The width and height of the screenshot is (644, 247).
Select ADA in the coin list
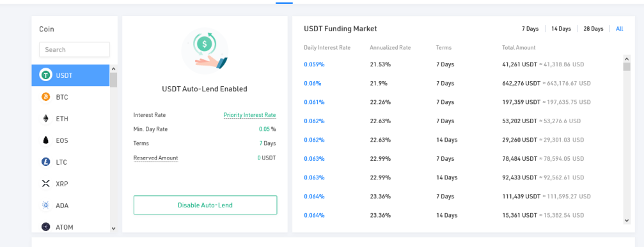click(70, 206)
